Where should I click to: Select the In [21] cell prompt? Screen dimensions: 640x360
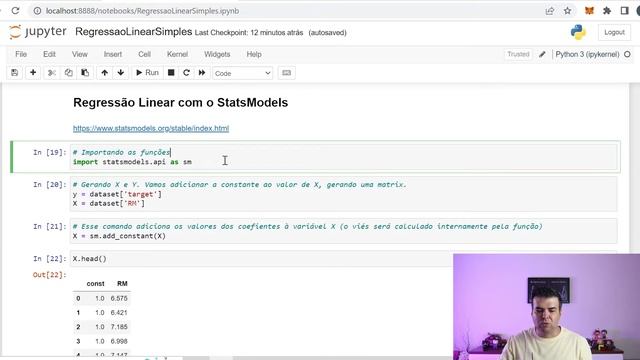tap(49, 227)
